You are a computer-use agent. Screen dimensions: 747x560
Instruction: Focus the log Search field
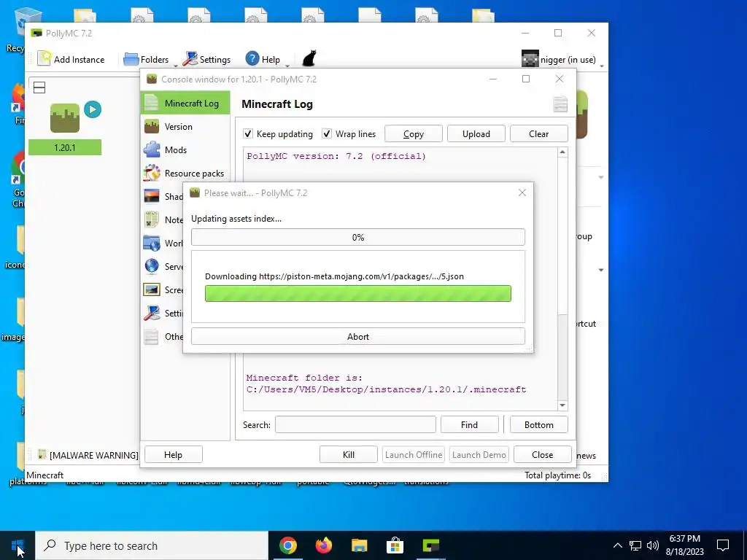click(x=355, y=425)
